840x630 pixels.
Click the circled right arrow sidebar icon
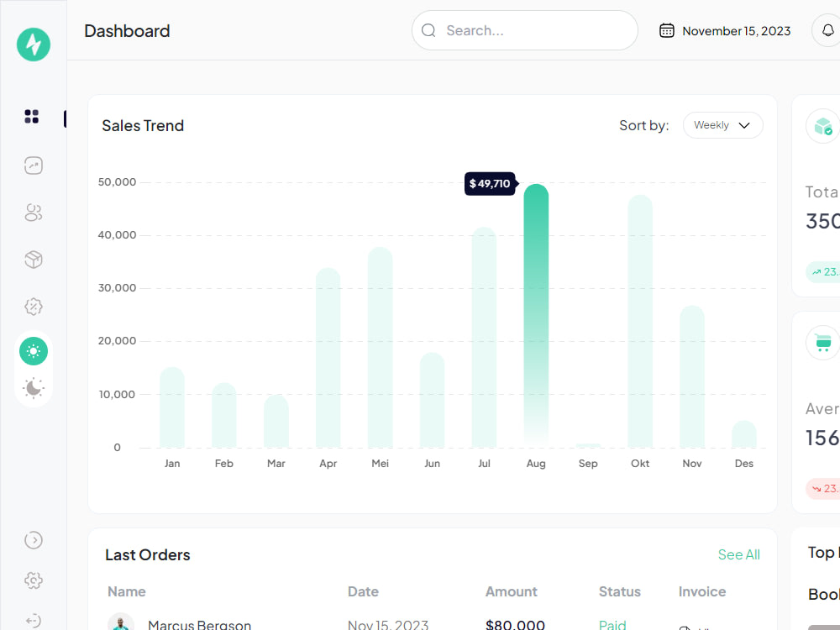[34, 540]
